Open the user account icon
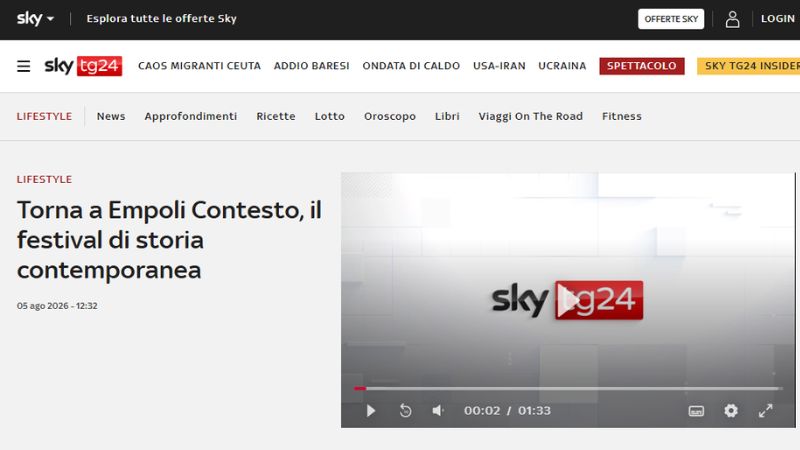 733,19
